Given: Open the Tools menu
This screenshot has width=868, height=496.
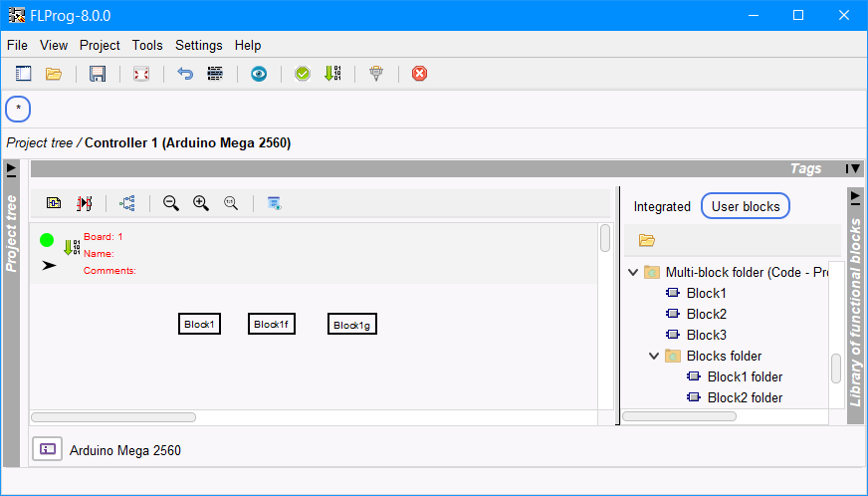Looking at the screenshot, I should (147, 45).
